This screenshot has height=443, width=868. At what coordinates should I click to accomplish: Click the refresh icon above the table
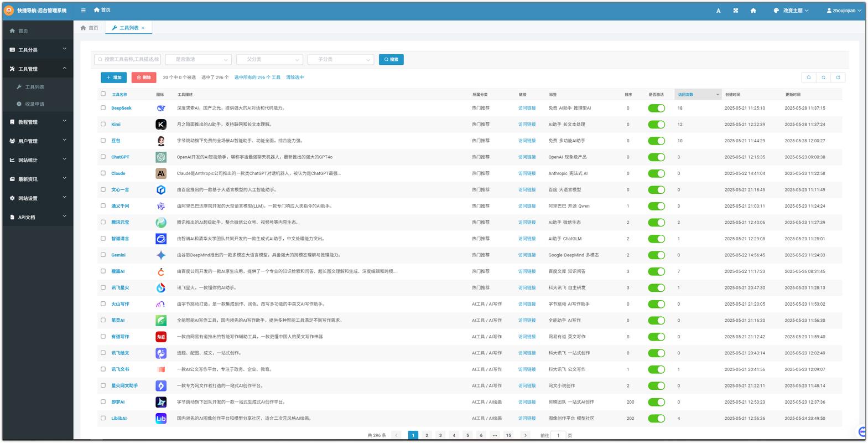pos(823,78)
